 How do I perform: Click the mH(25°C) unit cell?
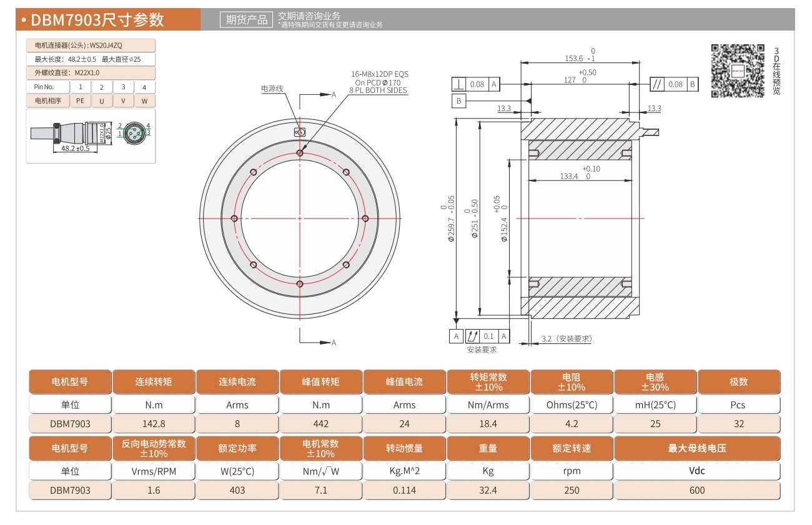point(655,405)
